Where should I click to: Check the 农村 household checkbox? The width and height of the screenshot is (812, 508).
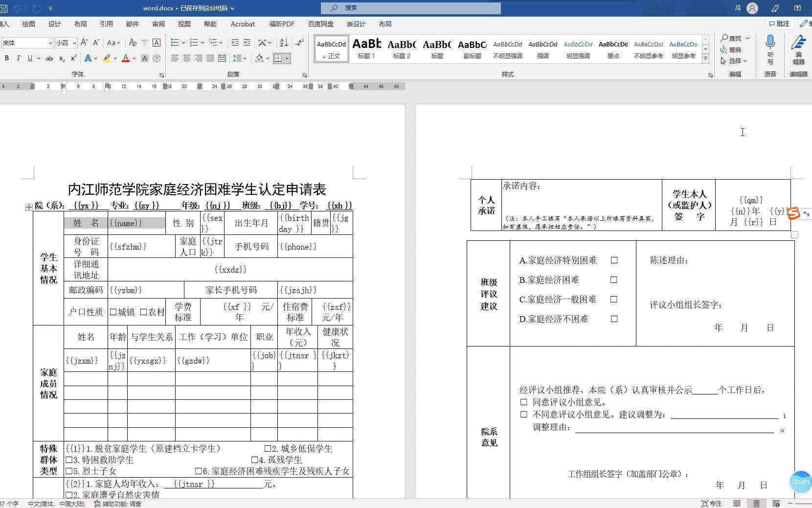(x=143, y=312)
